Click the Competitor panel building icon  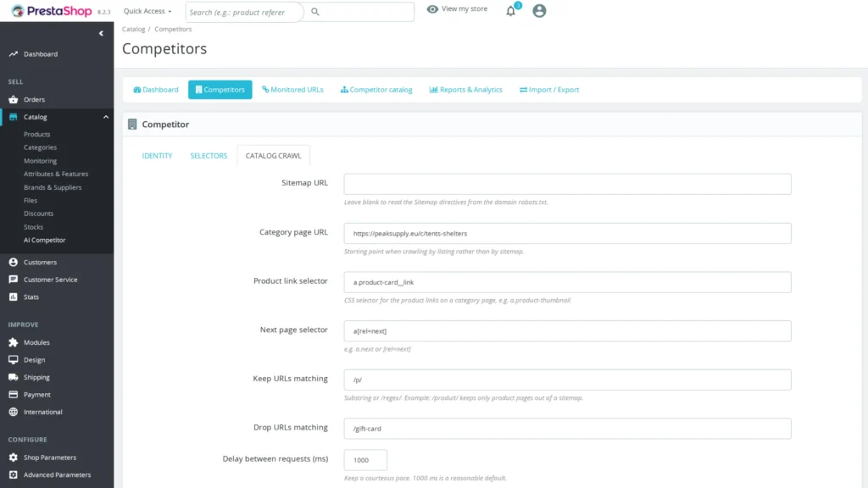pos(132,125)
